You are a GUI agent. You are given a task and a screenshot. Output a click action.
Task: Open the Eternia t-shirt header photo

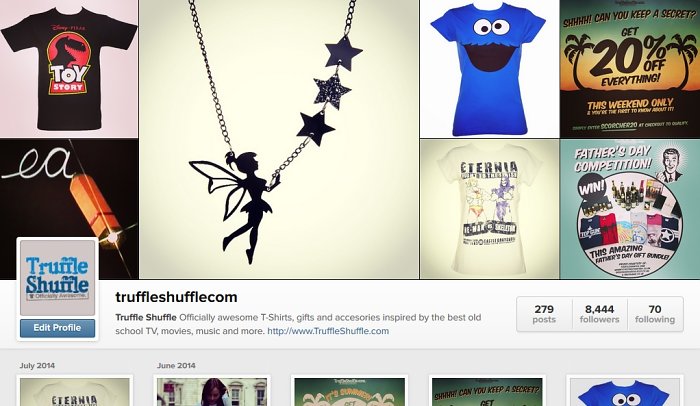tap(489, 209)
